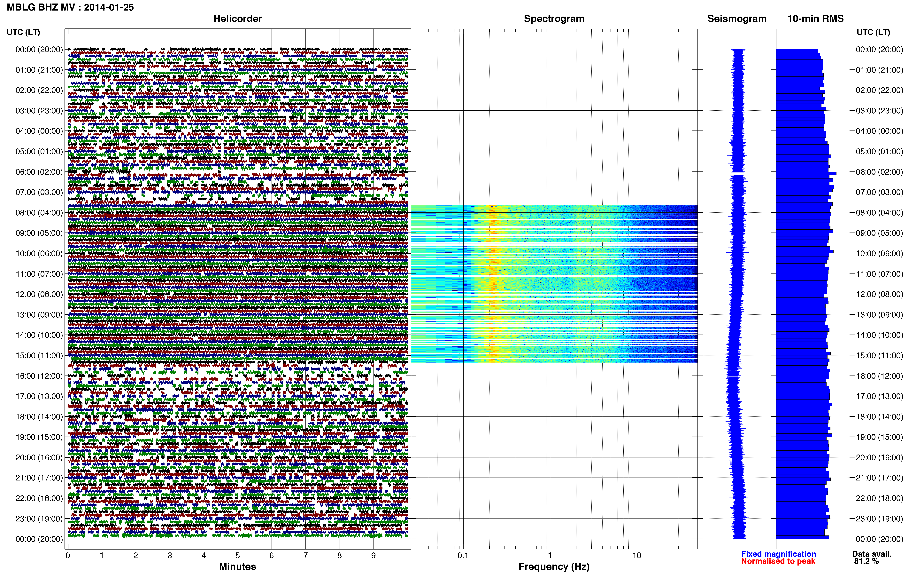Click the '3' tick on the Minutes axis
The image size is (924, 578).
[x=170, y=555]
